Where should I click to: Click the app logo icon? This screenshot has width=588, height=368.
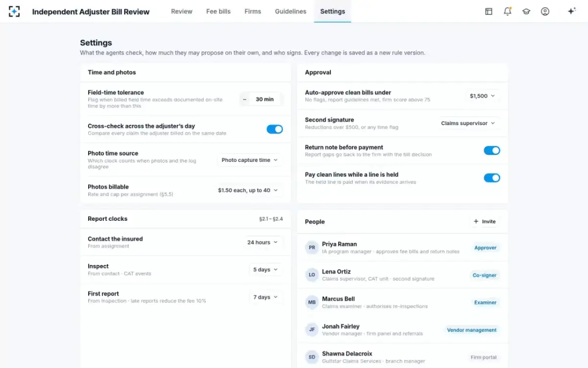(14, 11)
